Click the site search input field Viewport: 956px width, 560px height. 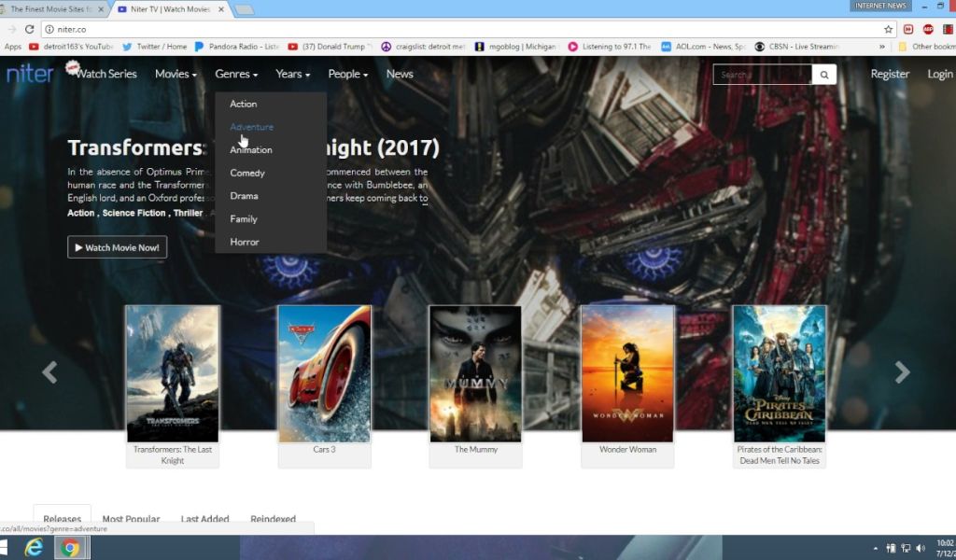[x=762, y=75]
